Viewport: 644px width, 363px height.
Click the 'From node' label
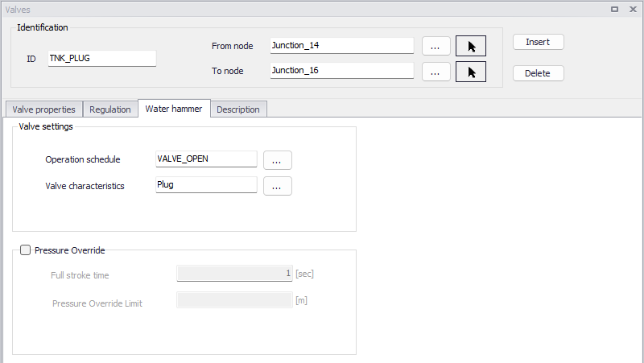[x=232, y=46]
